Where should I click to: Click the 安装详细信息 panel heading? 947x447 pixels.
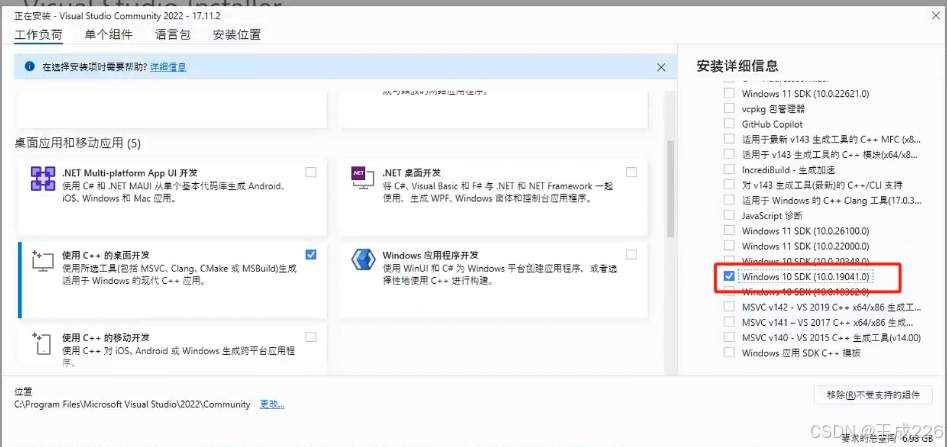tap(737, 66)
